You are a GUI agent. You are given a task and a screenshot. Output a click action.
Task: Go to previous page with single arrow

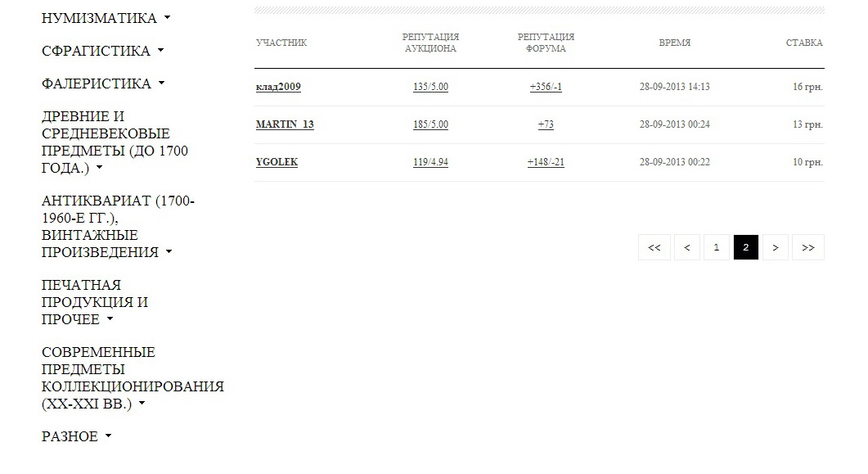687,247
